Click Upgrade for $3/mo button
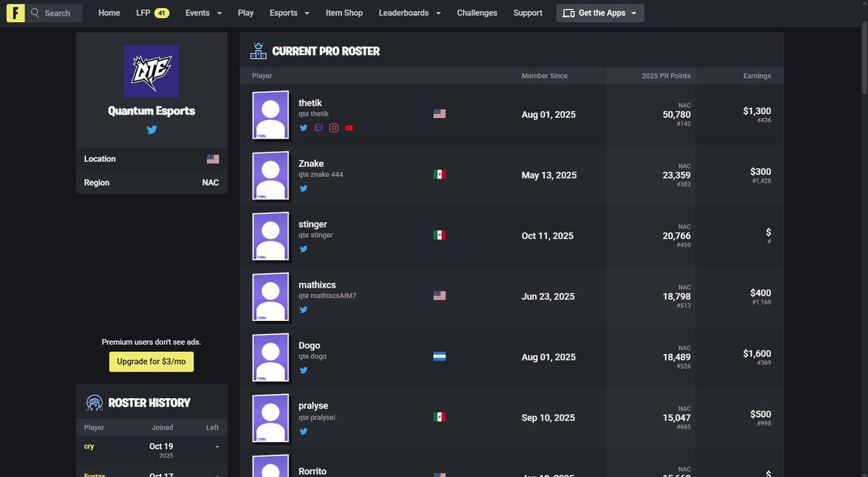Image resolution: width=868 pixels, height=477 pixels. pyautogui.click(x=151, y=361)
